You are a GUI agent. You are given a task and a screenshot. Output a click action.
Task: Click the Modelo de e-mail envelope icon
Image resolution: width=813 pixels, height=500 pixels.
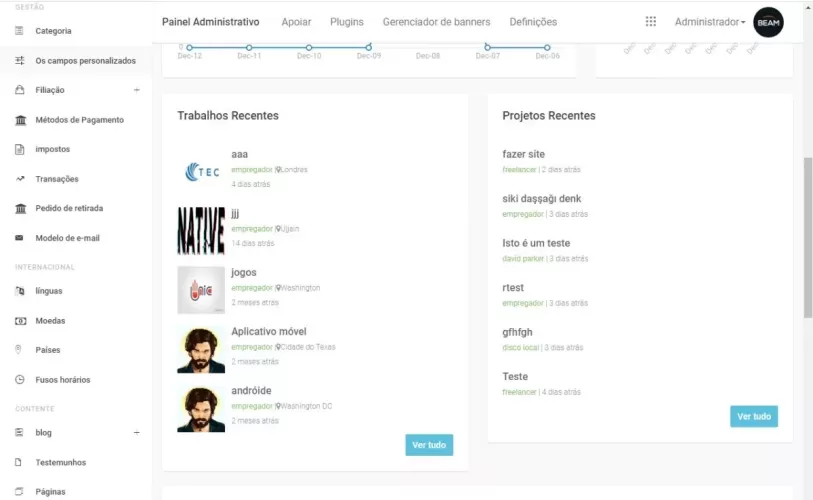(x=20, y=238)
